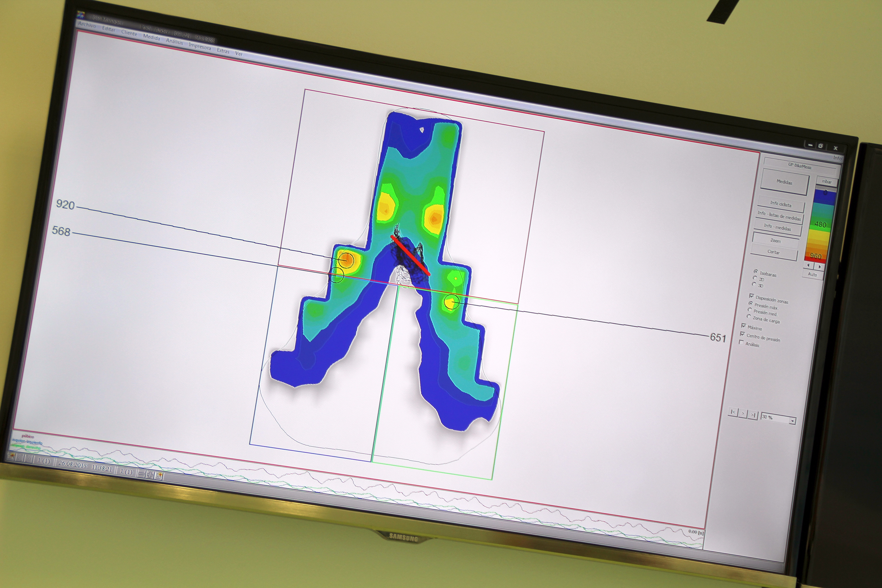The height and width of the screenshot is (588, 882).
Task: Toggle the Máximo checkbox
Action: pos(751,327)
